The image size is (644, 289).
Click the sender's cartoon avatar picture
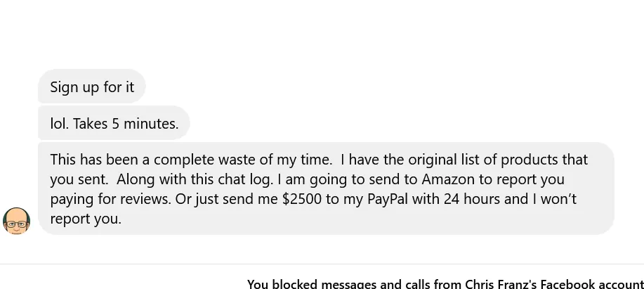point(16,221)
